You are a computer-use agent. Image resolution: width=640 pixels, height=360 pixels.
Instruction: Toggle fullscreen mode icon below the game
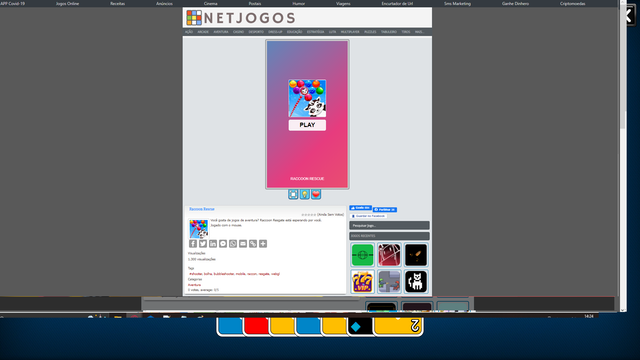293,194
